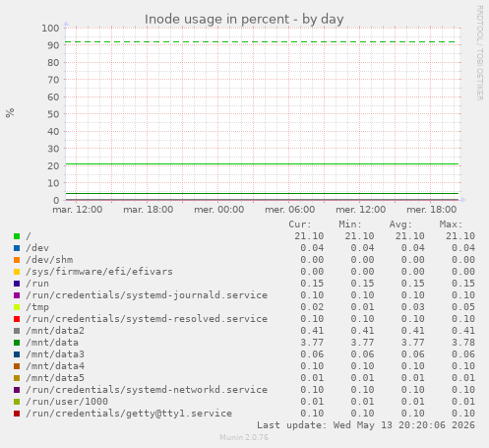The height and width of the screenshot is (448, 489).
Task: Click the purple swatch for systemd-journald.service
Action: tap(17, 295)
